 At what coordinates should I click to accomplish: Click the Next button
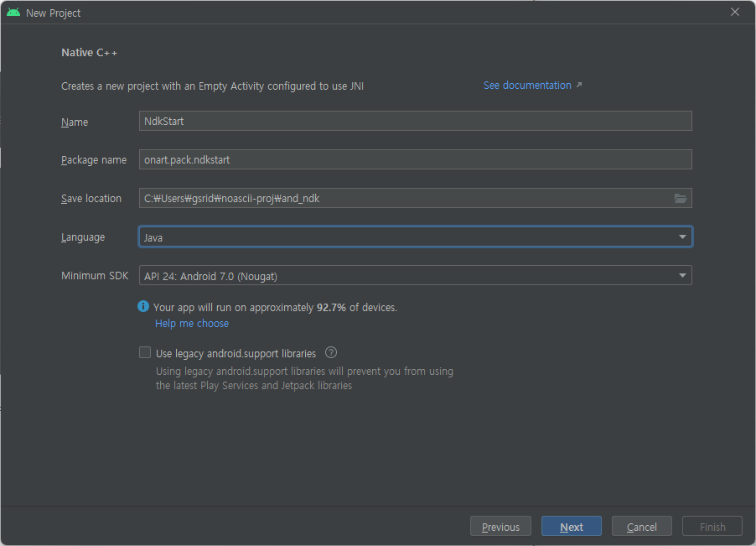pos(572,526)
